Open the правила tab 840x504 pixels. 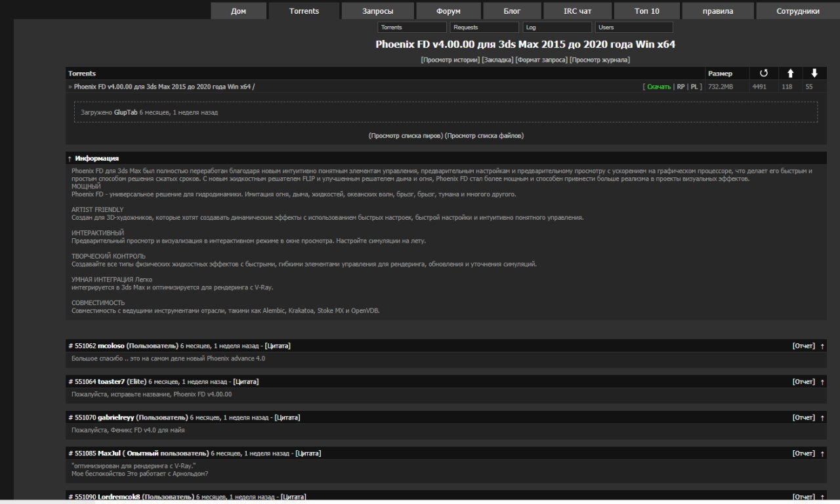tap(718, 11)
